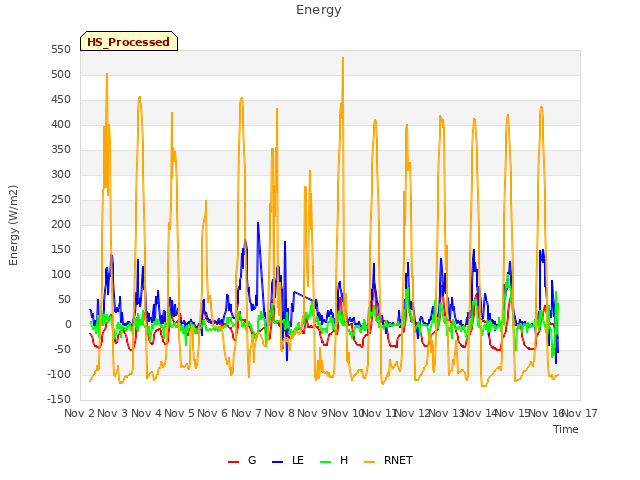The width and height of the screenshot is (640, 480).
Task: Click the 250 y-axis tick label
Action: pos(61,200)
